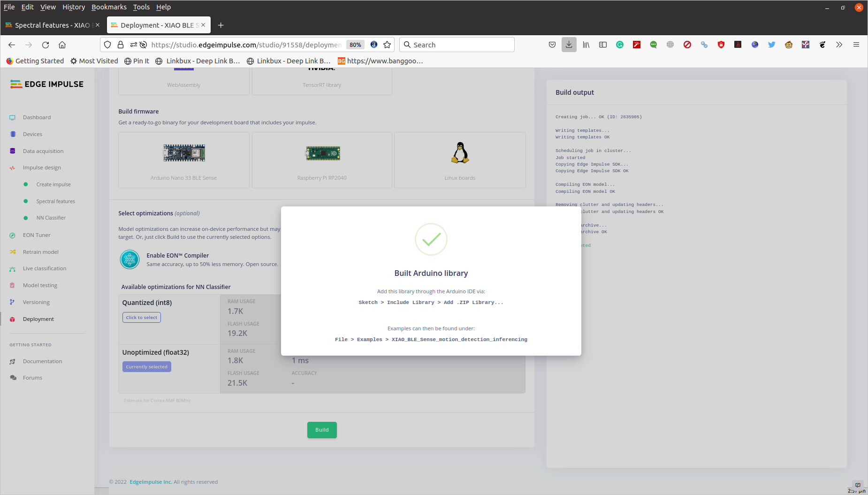Open Model testing page
The width and height of the screenshot is (868, 495).
click(x=40, y=285)
